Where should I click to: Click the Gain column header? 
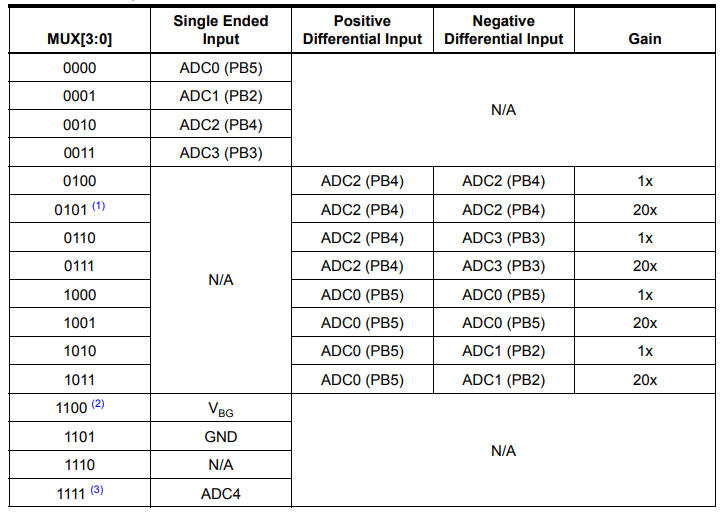point(645,39)
